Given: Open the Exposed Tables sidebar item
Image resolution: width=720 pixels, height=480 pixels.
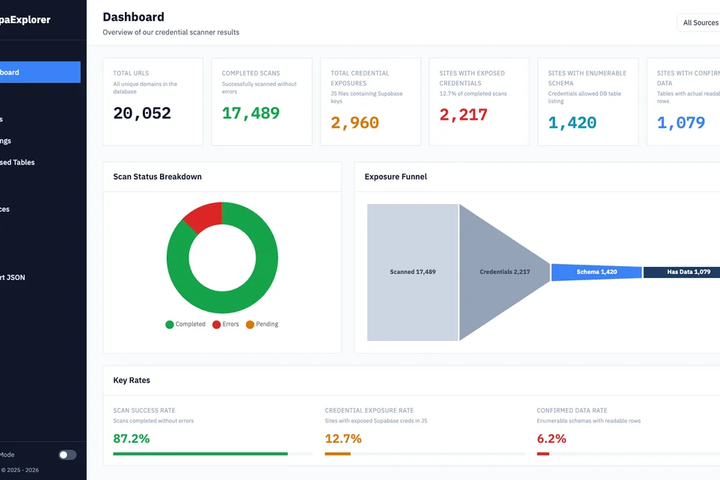Looking at the screenshot, I should 17,162.
